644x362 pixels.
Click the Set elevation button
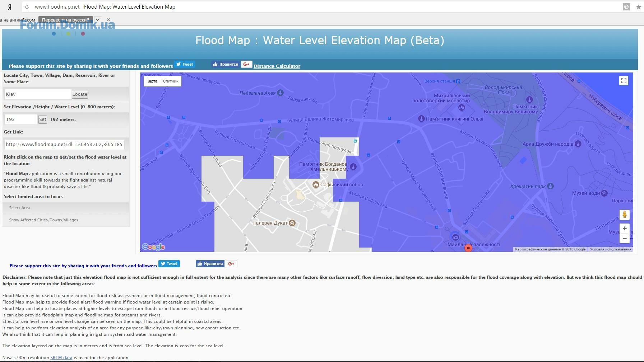(x=42, y=119)
